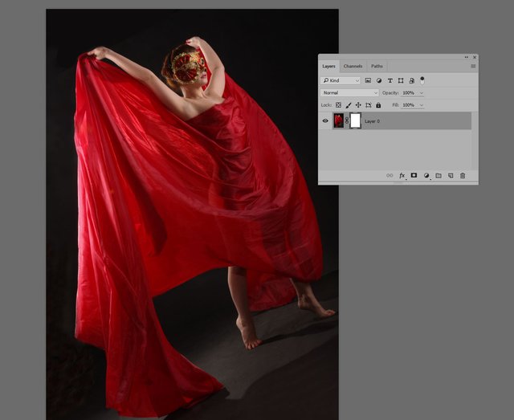Viewport: 514px width, 420px height.
Task: Lock all with padlock icon
Action: [378, 105]
